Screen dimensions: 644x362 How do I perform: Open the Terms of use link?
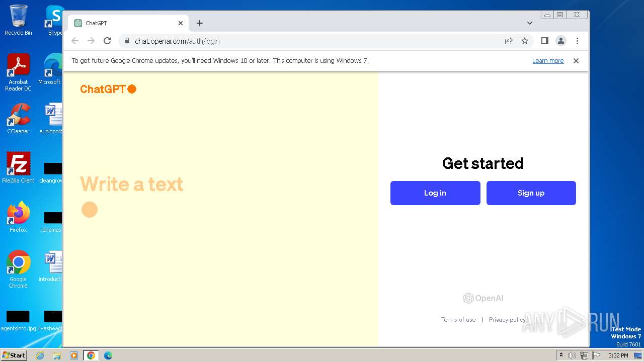pyautogui.click(x=458, y=320)
